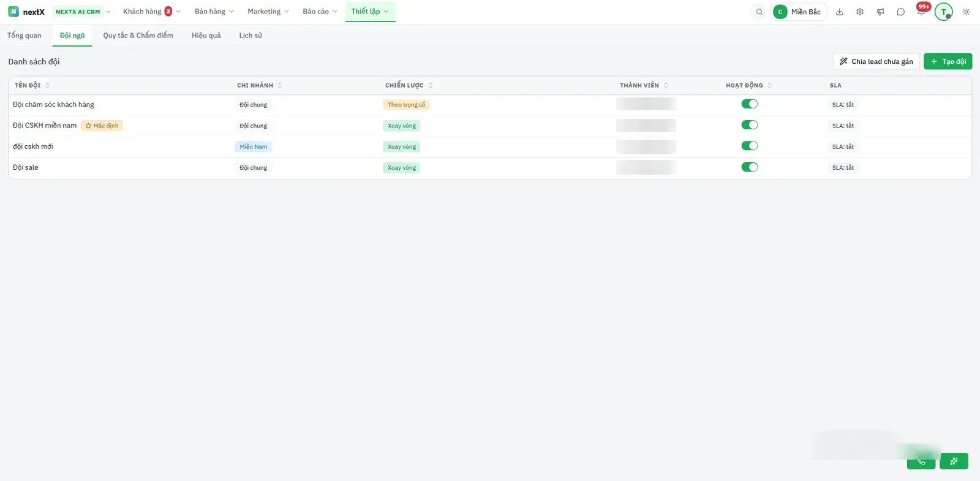Click the megaphone announcements icon

click(880, 12)
